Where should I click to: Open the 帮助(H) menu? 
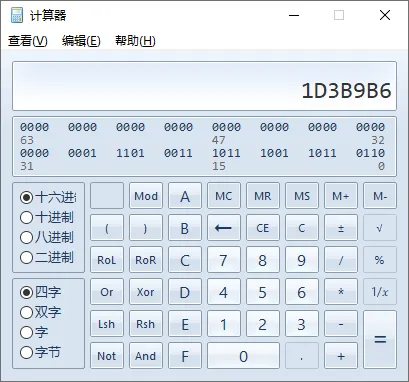pyautogui.click(x=135, y=41)
